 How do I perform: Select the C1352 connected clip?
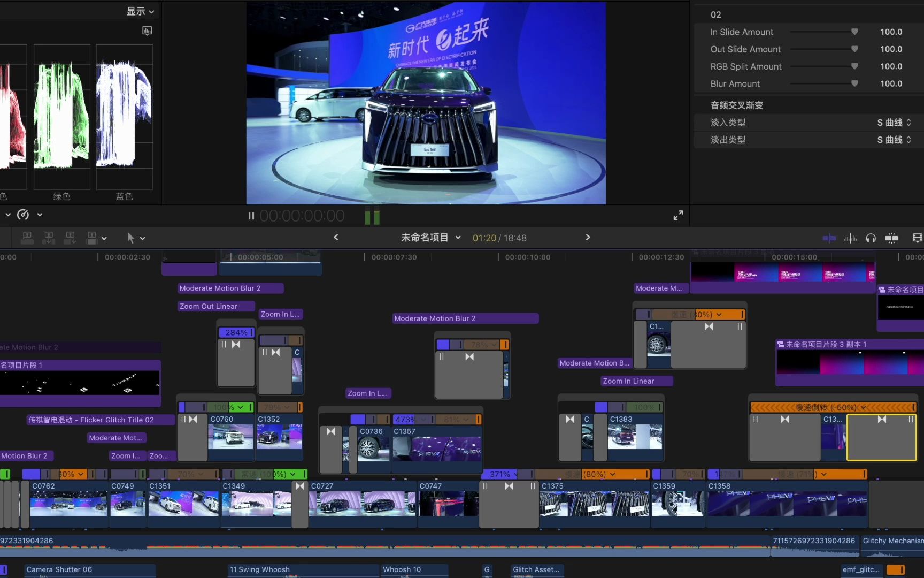coord(279,437)
